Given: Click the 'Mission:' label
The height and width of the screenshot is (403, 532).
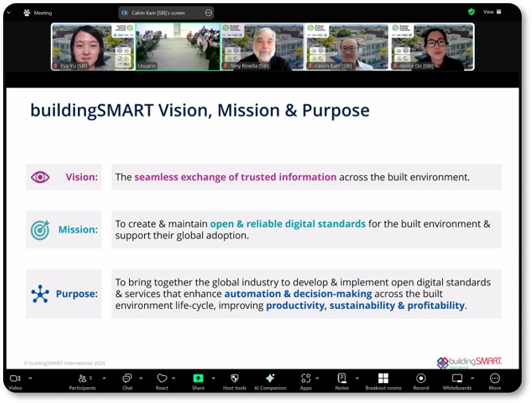Looking at the screenshot, I should click(78, 229).
